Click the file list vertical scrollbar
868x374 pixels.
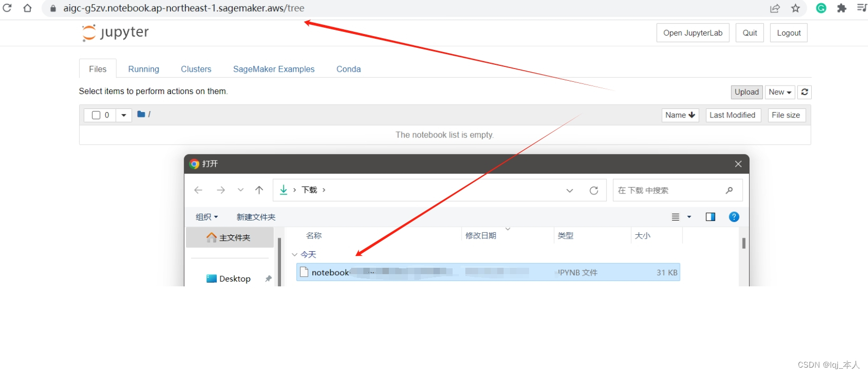[744, 243]
